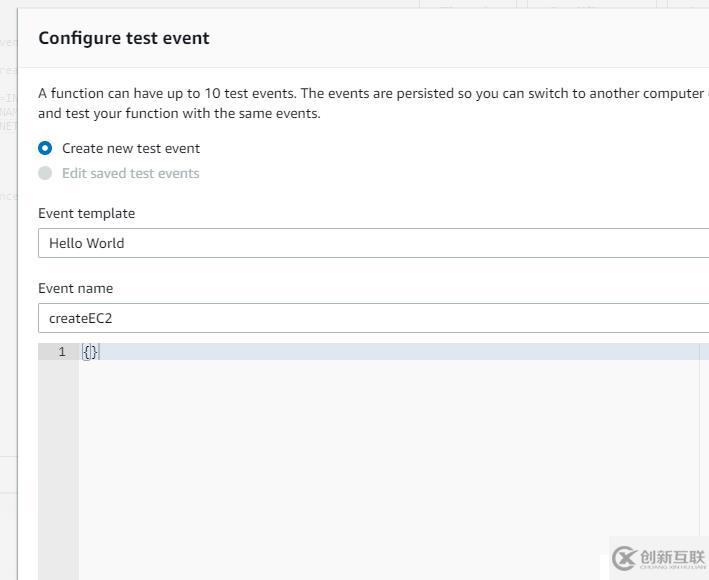Viewport: 709px width, 580px height.
Task: Click the Chinese watermark text beside the logo
Action: [x=672, y=557]
